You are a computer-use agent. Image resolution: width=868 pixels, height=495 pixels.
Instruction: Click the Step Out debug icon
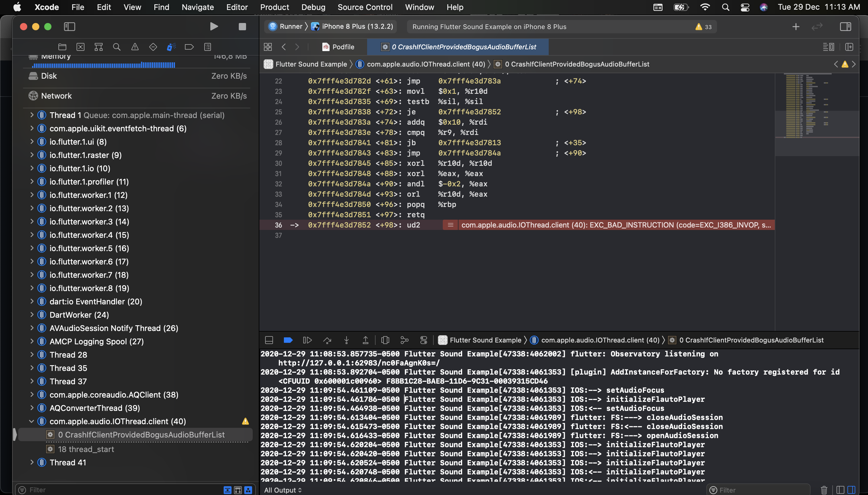[365, 340]
